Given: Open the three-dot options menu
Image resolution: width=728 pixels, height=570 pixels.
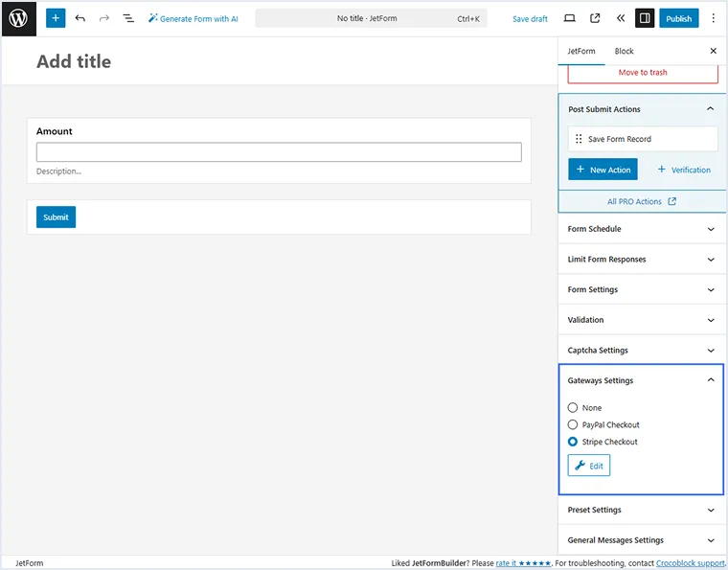Looking at the screenshot, I should coord(713,18).
